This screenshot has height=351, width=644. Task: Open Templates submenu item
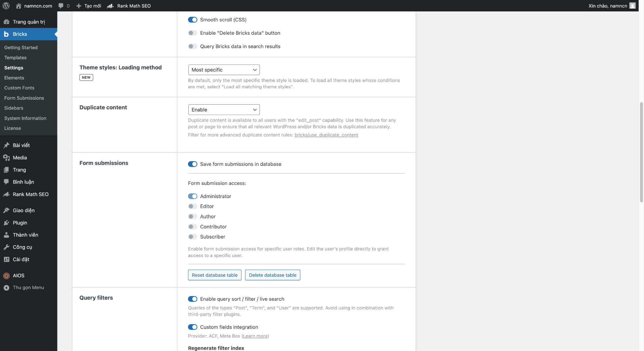point(15,58)
